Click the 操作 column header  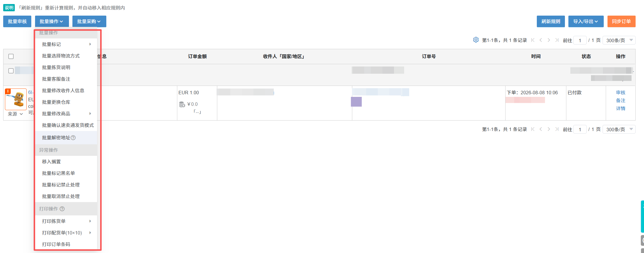[621, 56]
